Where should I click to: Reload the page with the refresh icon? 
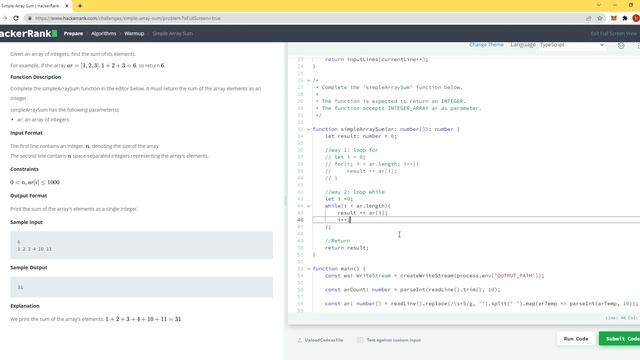point(16,18)
